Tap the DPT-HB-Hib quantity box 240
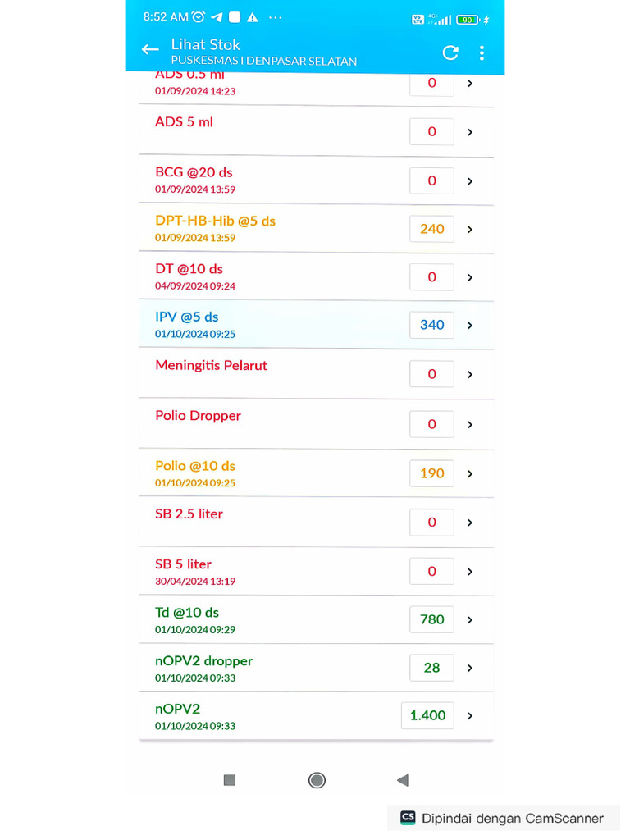This screenshot has width=630, height=840. coord(432,229)
